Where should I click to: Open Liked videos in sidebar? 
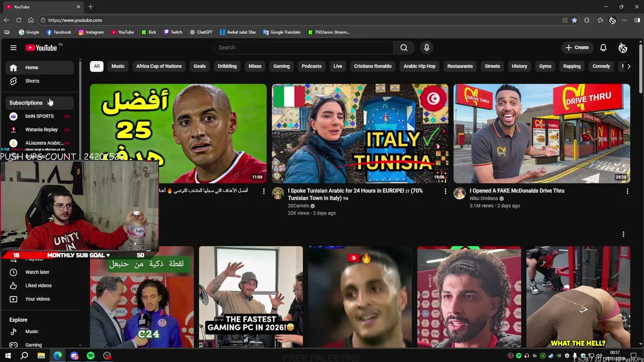(40, 286)
